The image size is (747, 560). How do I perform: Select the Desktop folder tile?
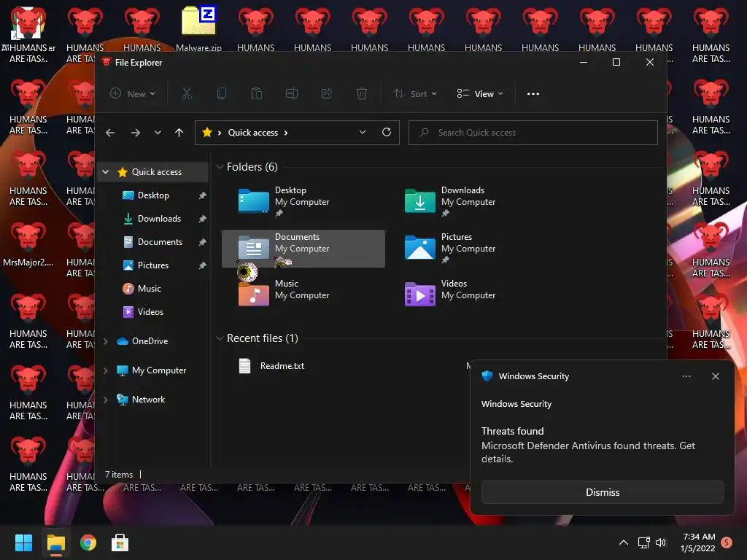point(303,201)
